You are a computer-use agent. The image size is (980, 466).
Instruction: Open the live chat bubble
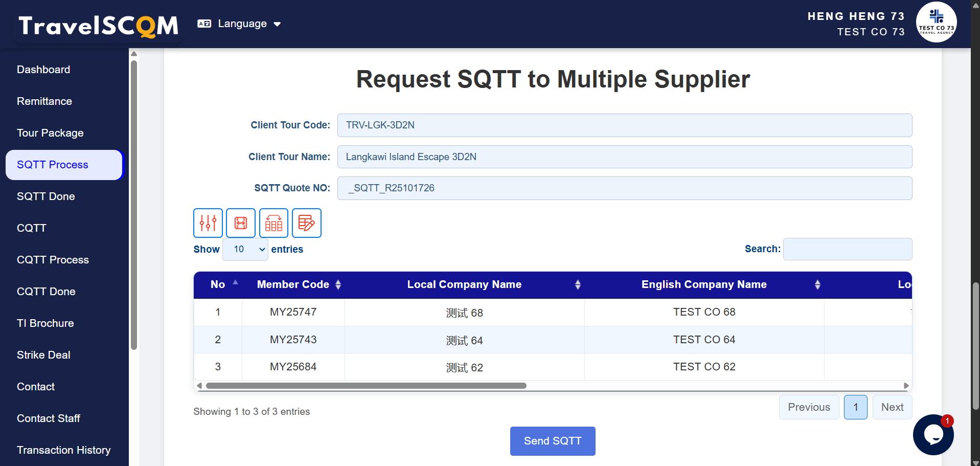[933, 435]
